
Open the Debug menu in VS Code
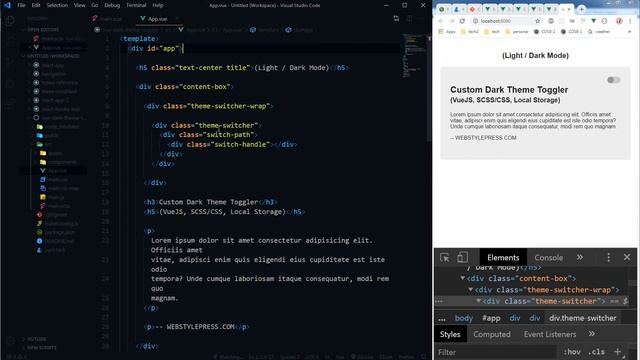coord(112,5)
